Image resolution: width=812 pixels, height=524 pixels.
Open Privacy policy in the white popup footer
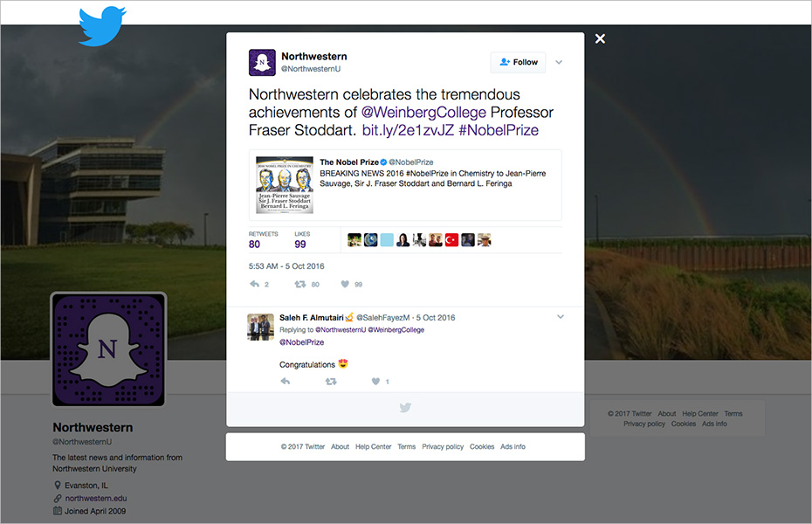tap(443, 447)
